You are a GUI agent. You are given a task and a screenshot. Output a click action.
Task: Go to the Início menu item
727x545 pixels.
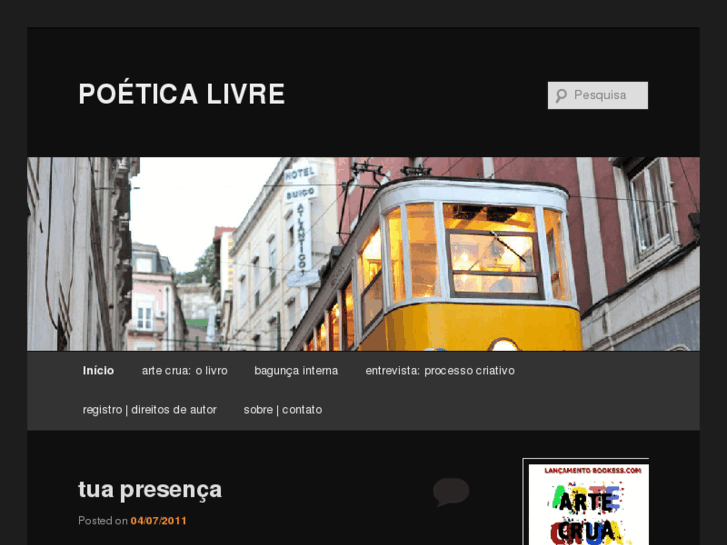coord(98,371)
